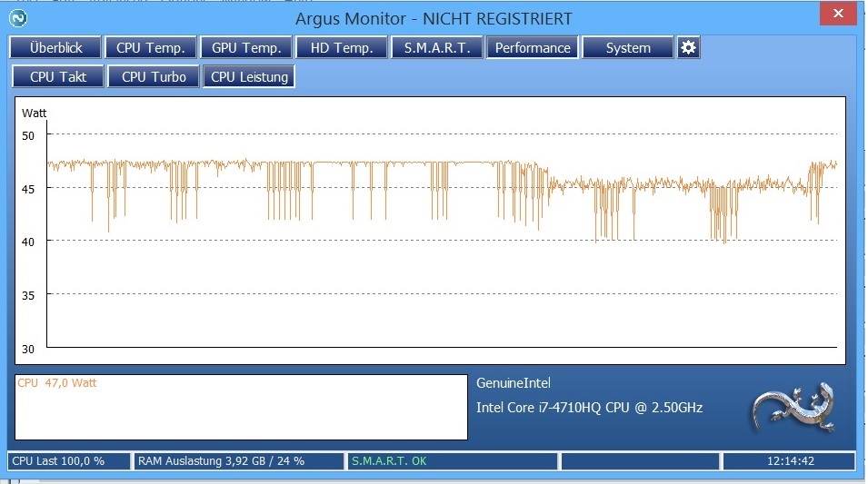This screenshot has height=484, width=868.
Task: Click the 30 value on the Watt axis
Action: click(x=28, y=349)
